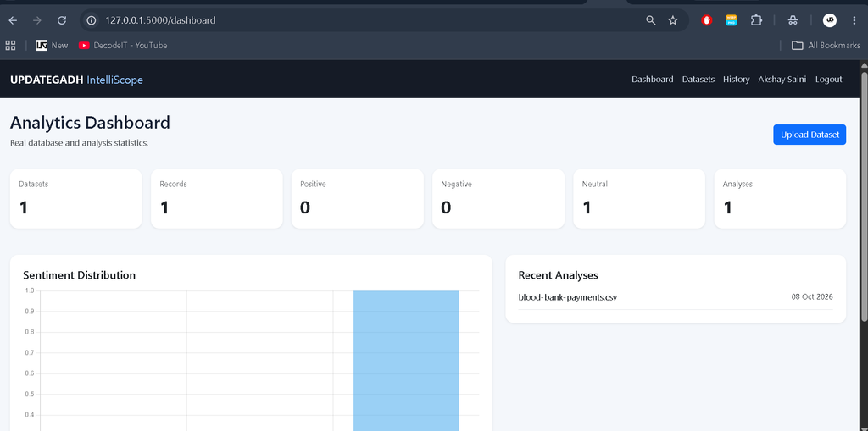
Task: Select the Analyses statistic card
Action: tap(780, 199)
